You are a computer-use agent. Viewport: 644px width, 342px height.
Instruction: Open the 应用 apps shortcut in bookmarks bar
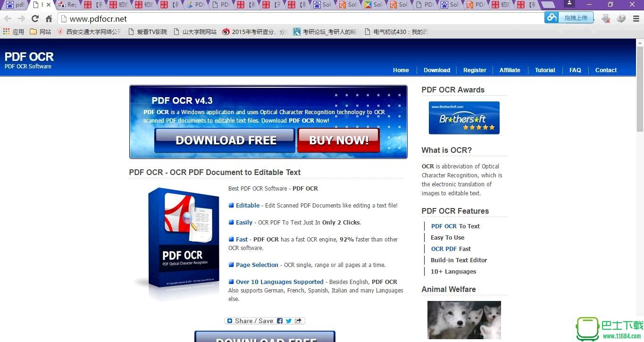pyautogui.click(x=14, y=32)
